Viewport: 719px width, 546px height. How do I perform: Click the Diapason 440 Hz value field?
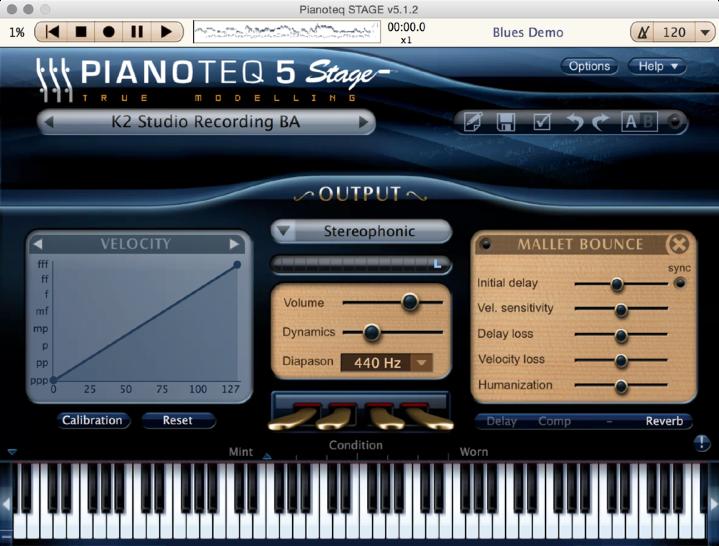pos(376,363)
